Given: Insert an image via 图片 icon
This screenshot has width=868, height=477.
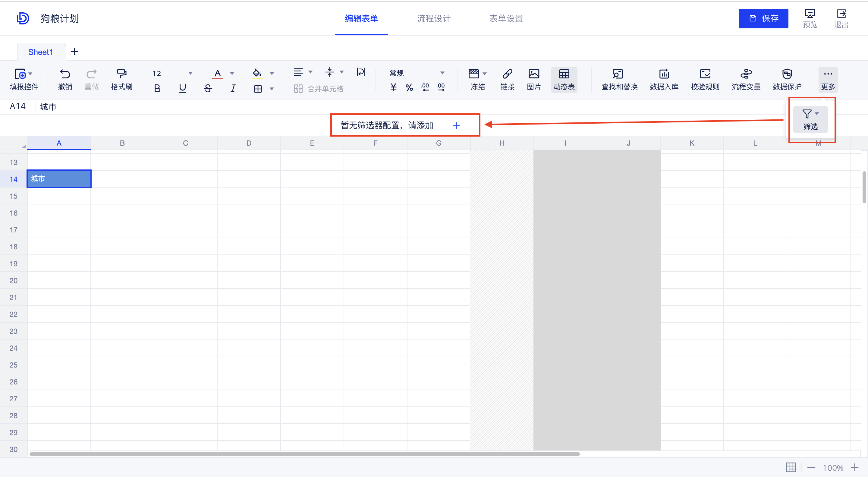Looking at the screenshot, I should (x=534, y=80).
